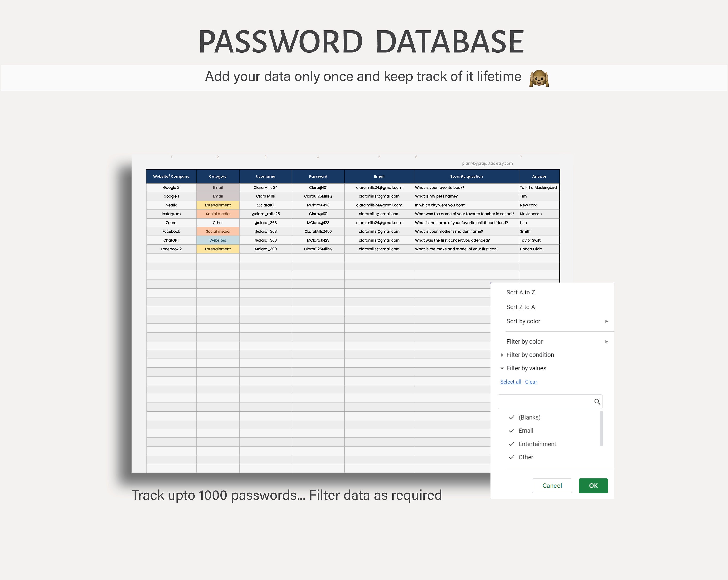Uncheck the (Blanks) filter value

pyautogui.click(x=511, y=417)
